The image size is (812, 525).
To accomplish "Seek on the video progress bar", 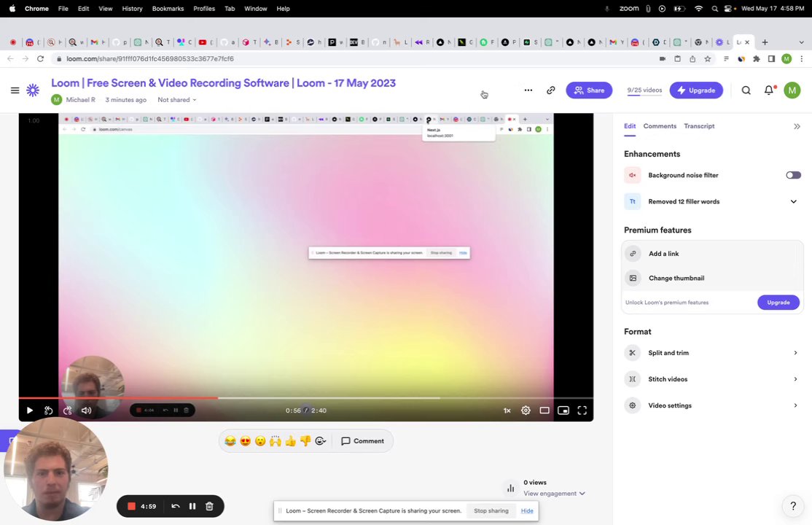I will (306, 398).
